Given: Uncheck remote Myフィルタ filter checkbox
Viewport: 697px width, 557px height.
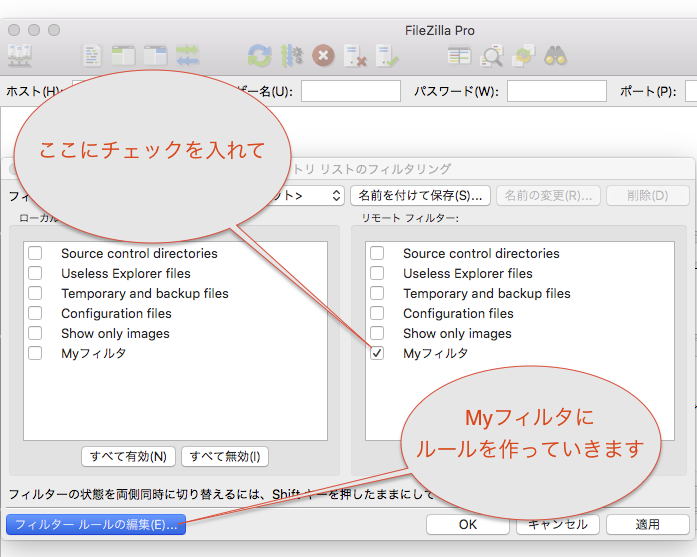Looking at the screenshot, I should click(x=377, y=353).
